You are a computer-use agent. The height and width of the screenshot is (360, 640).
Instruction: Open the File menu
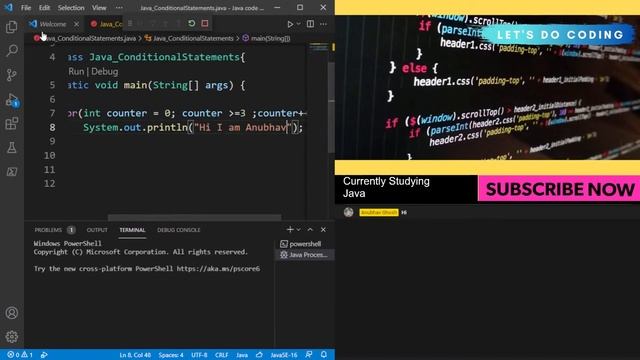[x=26, y=8]
